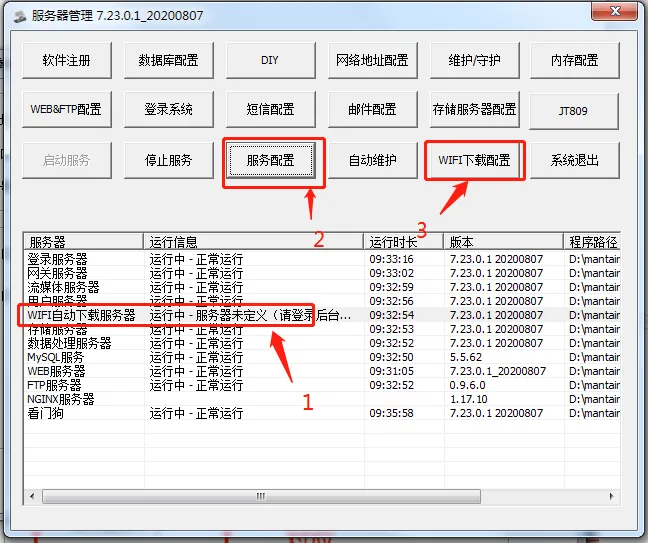Image resolution: width=648 pixels, height=543 pixels.
Task: Open WEB&FTP配置
Action: tap(67, 110)
